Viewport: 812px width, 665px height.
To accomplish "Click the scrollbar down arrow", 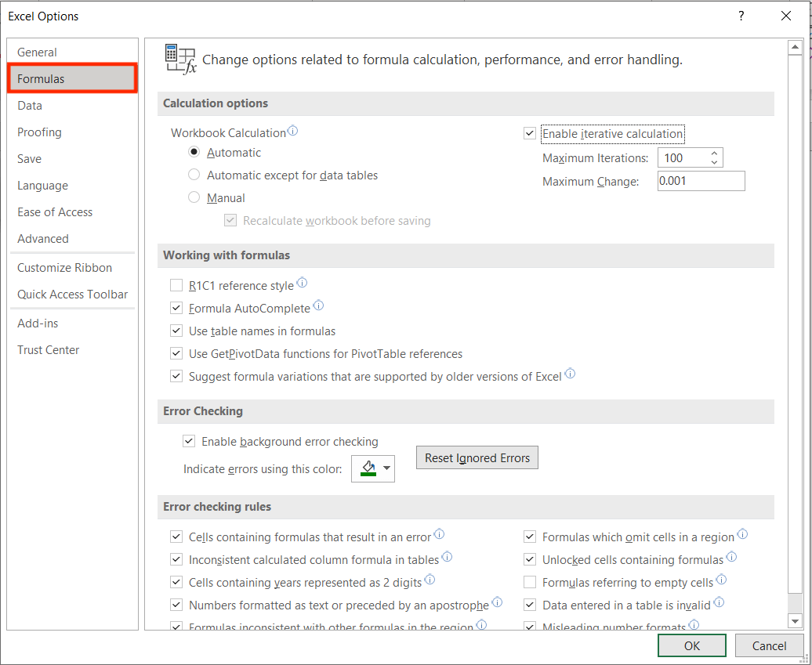I will pos(795,620).
